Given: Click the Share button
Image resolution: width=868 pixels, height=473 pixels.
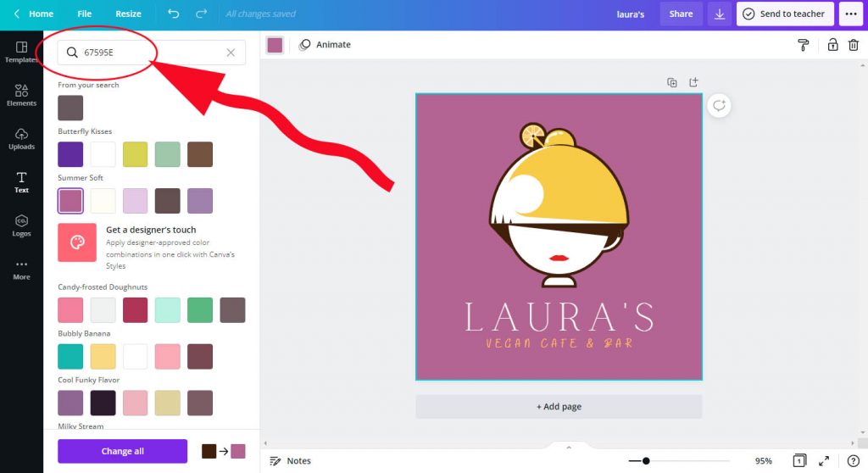Looking at the screenshot, I should pos(681,14).
